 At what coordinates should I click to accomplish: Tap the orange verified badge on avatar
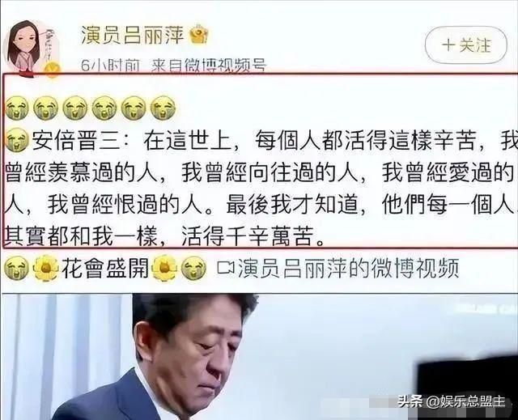[x=53, y=70]
